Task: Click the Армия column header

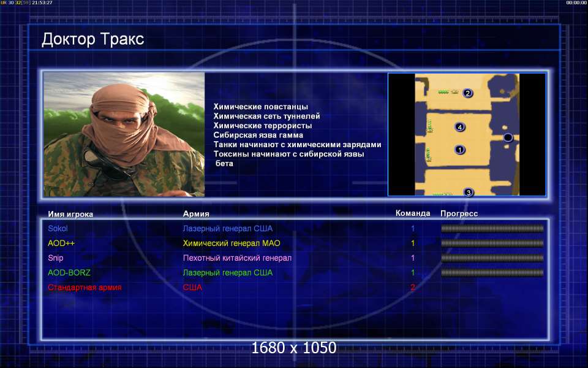Action: click(196, 213)
